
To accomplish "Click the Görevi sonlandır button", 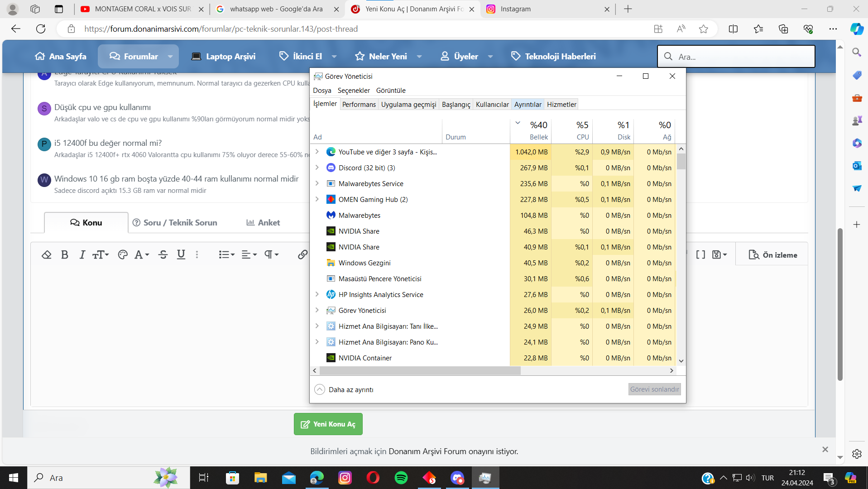I will tap(654, 389).
